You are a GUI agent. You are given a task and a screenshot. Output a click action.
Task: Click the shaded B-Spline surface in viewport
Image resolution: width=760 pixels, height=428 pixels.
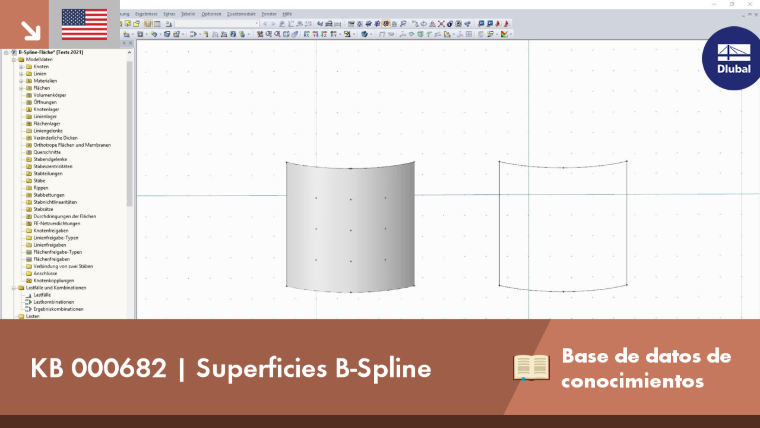[350, 227]
